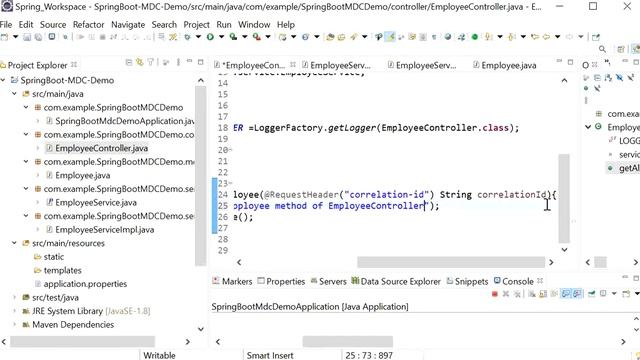Click the Debug bug toolbar icon
This screenshot has width=640, height=360.
pyautogui.click(x=187, y=37)
